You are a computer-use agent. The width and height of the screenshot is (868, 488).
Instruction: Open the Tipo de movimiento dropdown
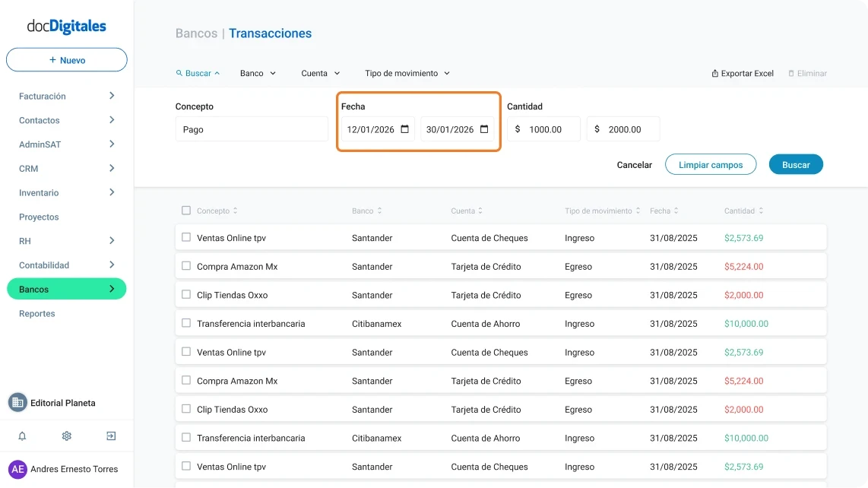[407, 73]
